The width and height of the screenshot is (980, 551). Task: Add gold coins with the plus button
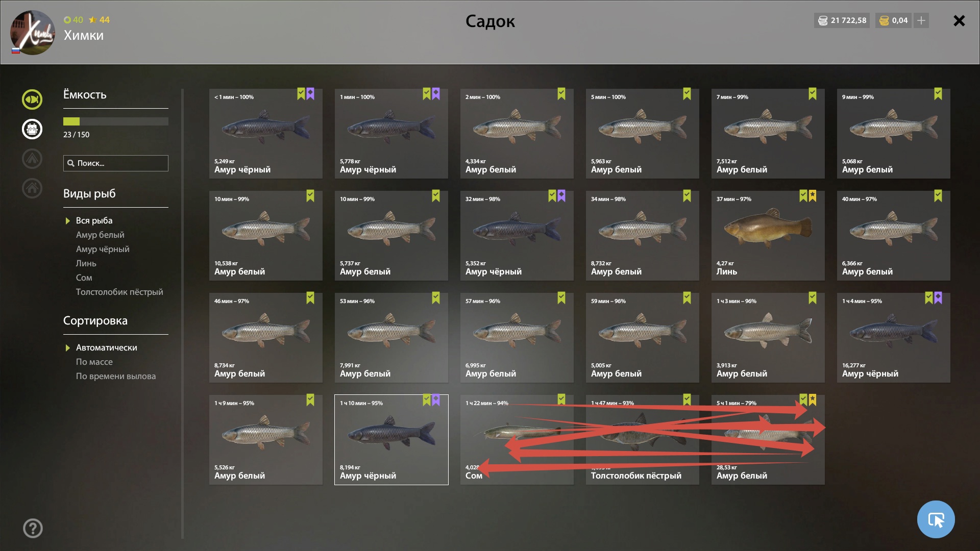pyautogui.click(x=921, y=20)
